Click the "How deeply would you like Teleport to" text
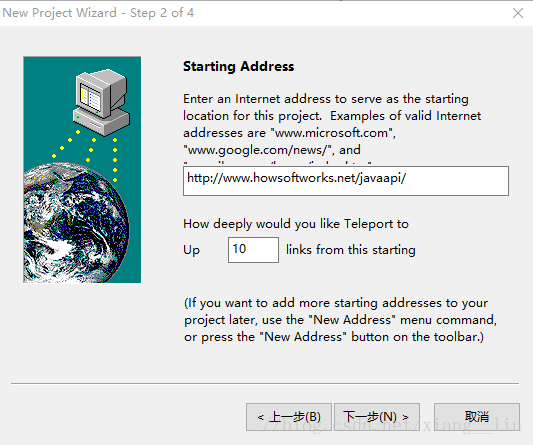This screenshot has width=533, height=445. pos(296,224)
